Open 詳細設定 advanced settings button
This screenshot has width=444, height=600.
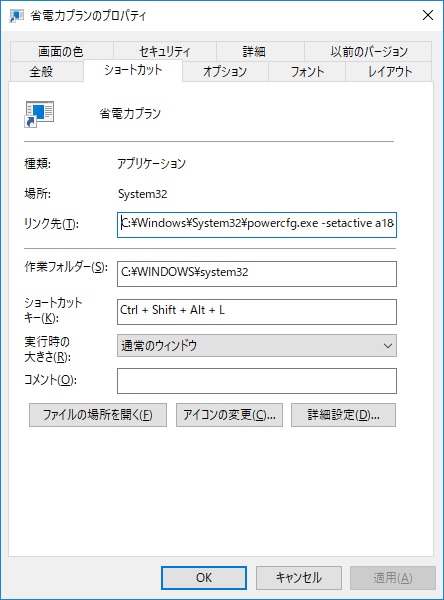[x=343, y=415]
